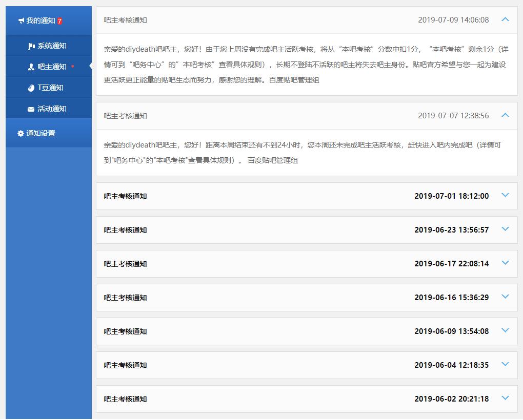Click 吧主考核通知 title dated 2019-06-17

pyautogui.click(x=126, y=264)
